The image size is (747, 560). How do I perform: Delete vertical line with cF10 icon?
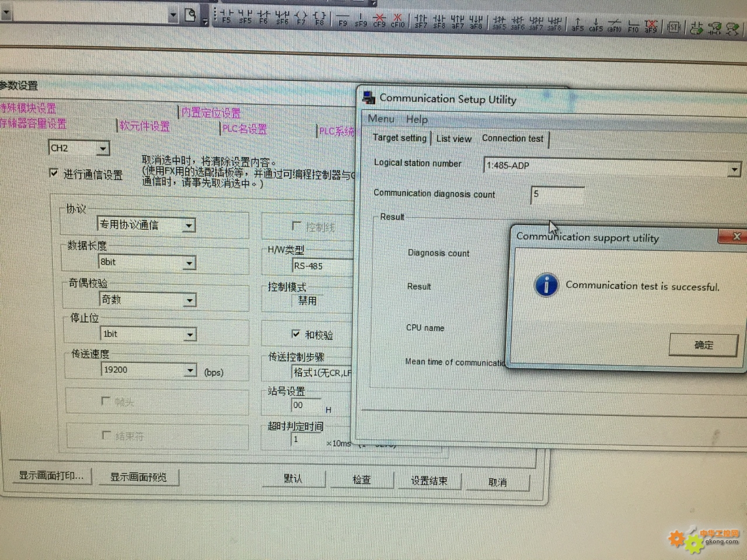[x=398, y=20]
